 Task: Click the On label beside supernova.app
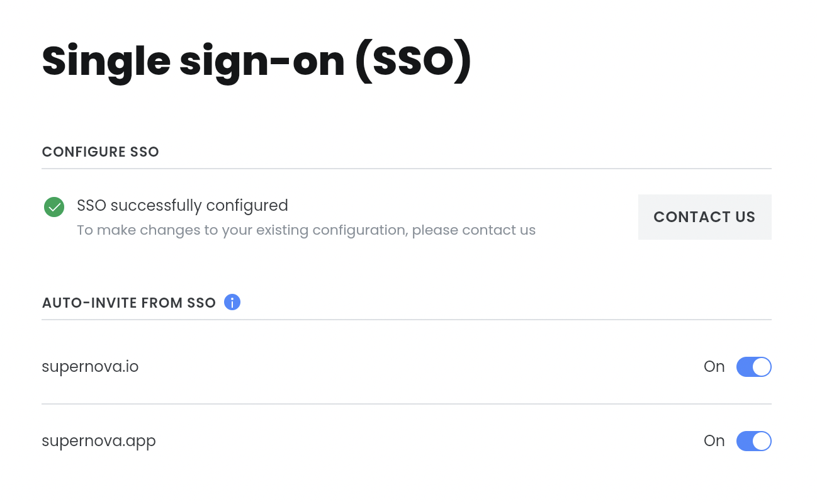point(714,441)
